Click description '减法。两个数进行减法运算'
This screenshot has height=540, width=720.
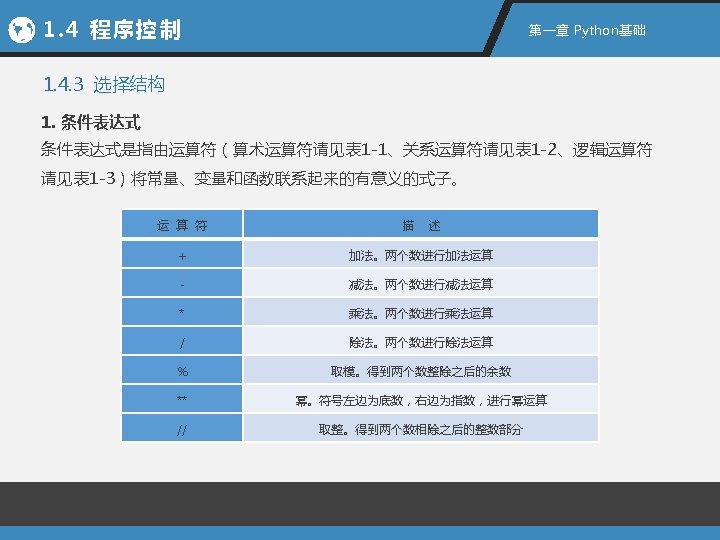tap(421, 284)
